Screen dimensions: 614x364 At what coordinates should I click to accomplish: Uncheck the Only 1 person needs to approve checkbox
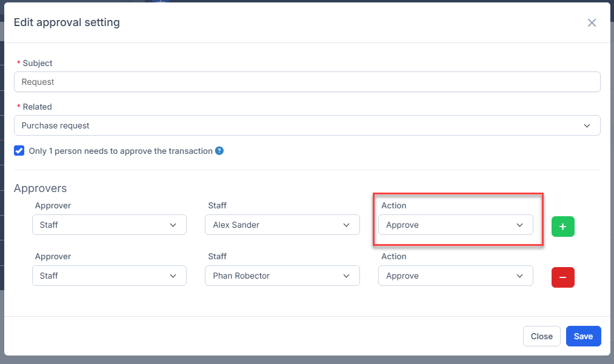coord(19,151)
